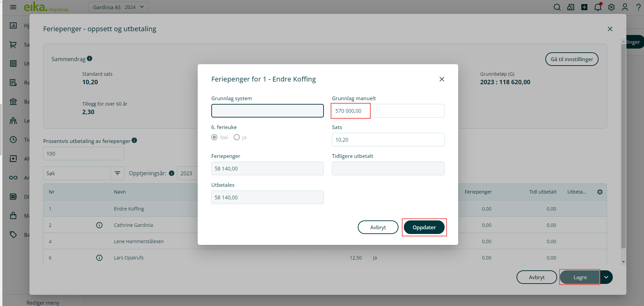Expand the arrow next to Lagre button
Image resolution: width=644 pixels, height=306 pixels.
click(x=606, y=277)
